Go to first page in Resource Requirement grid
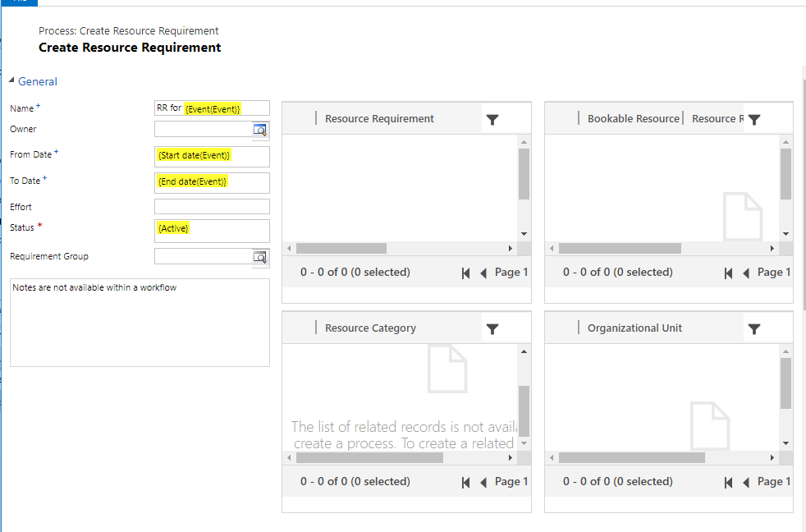This screenshot has width=806, height=532. pos(466,273)
